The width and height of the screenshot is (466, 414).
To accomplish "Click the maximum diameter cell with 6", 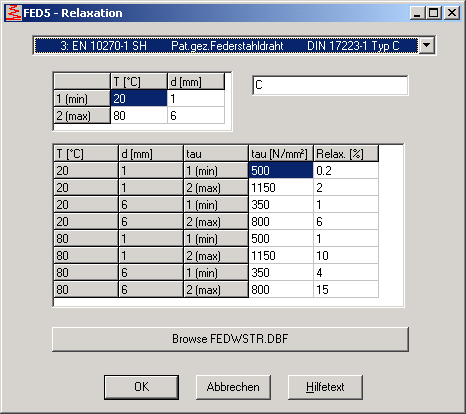I will 196,115.
